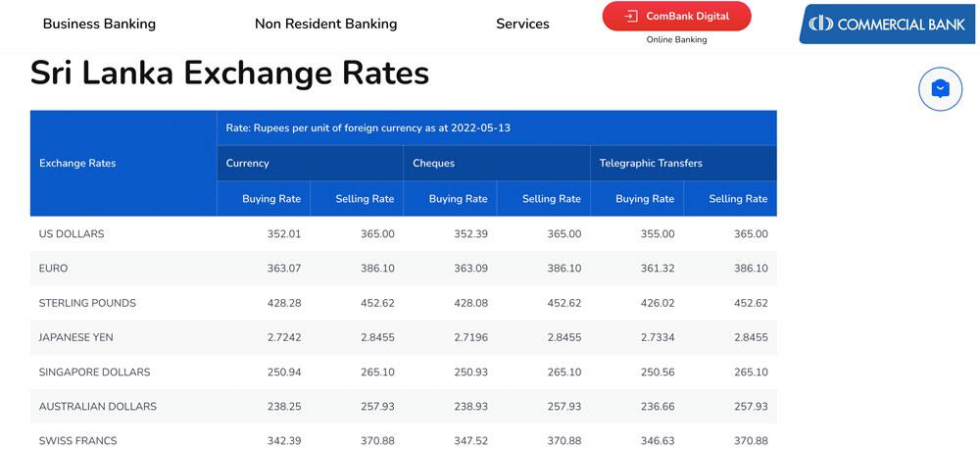Open the chat support floating icon
Screen dimensions: 980x449
pyautogui.click(x=940, y=89)
